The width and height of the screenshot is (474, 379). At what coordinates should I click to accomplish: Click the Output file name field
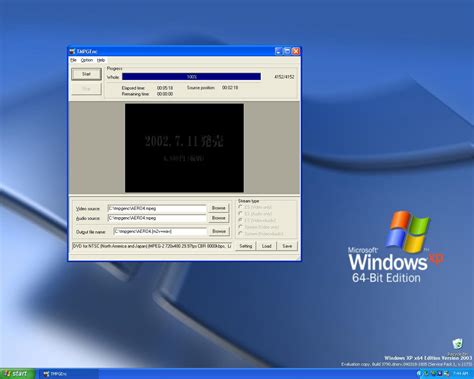(x=160, y=231)
